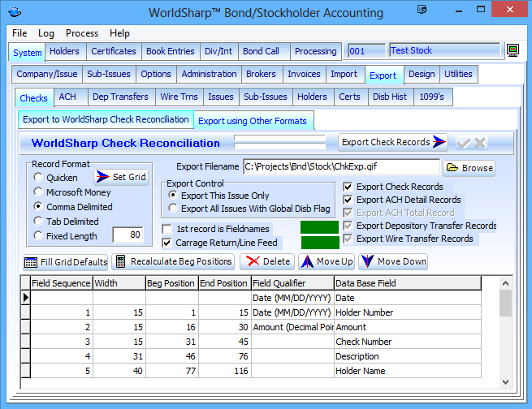Browse for export filename folder
This screenshot has height=409, width=532.
tap(469, 168)
